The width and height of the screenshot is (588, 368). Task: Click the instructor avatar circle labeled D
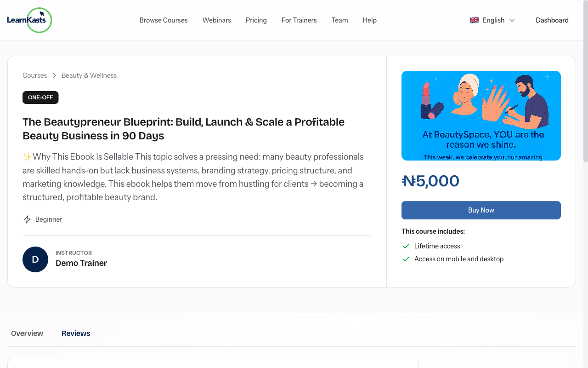click(x=35, y=259)
